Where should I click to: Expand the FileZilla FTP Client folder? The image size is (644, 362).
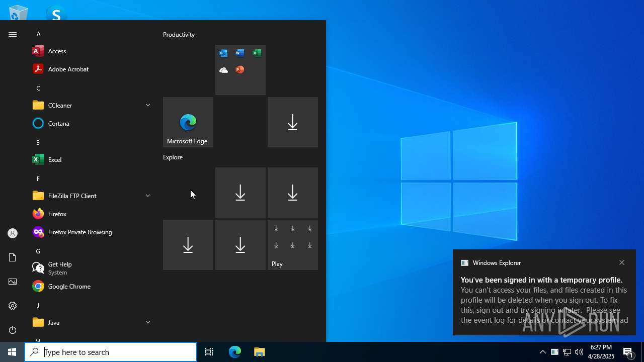pyautogui.click(x=91, y=196)
